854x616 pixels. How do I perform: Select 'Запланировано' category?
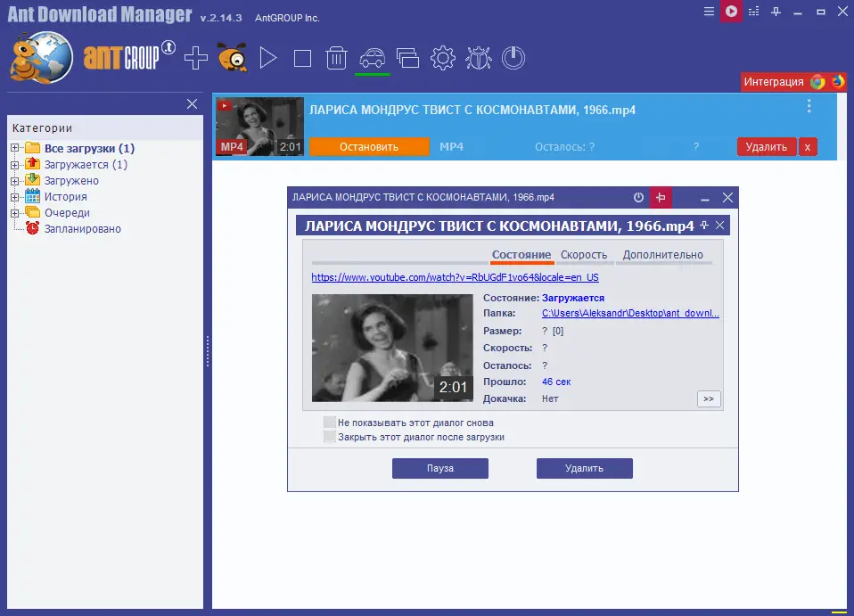click(82, 229)
